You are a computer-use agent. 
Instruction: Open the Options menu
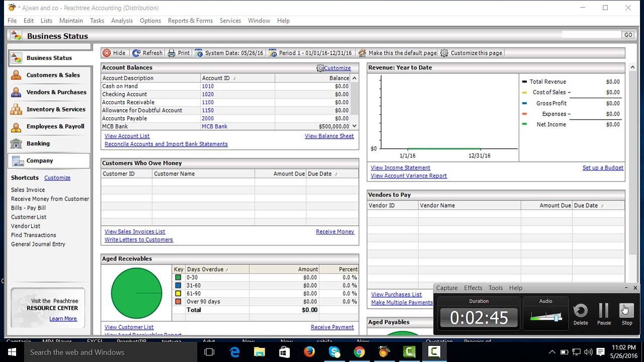150,21
